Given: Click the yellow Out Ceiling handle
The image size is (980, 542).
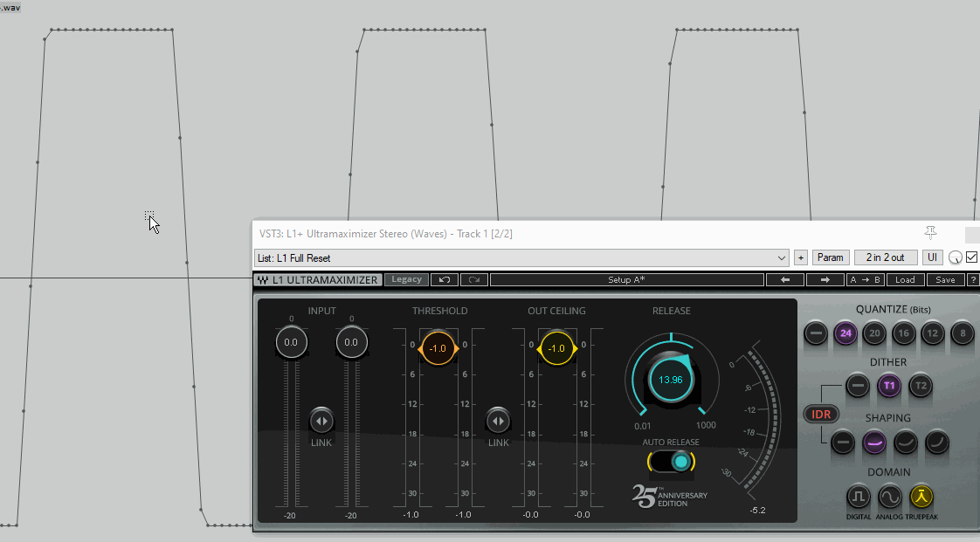Looking at the screenshot, I should [556, 348].
